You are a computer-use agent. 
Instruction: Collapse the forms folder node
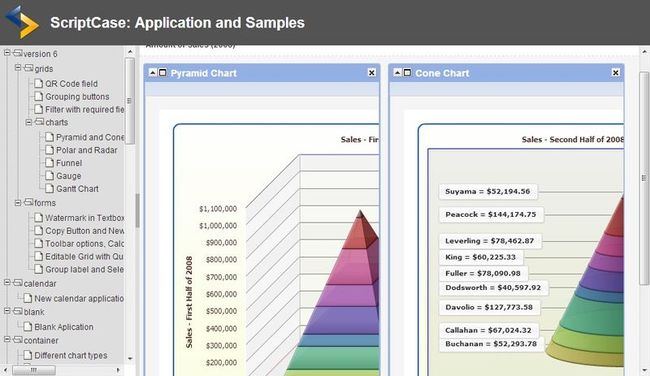18,202
